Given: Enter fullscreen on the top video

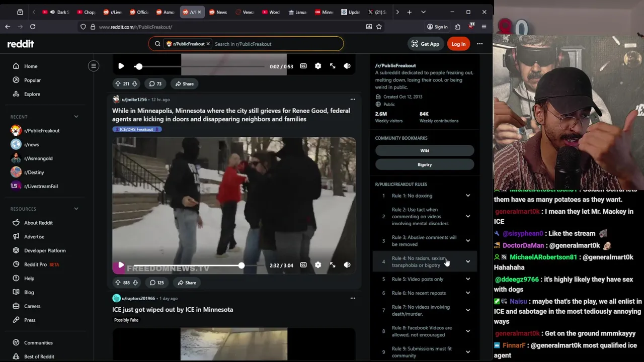Looking at the screenshot, I should [333, 66].
